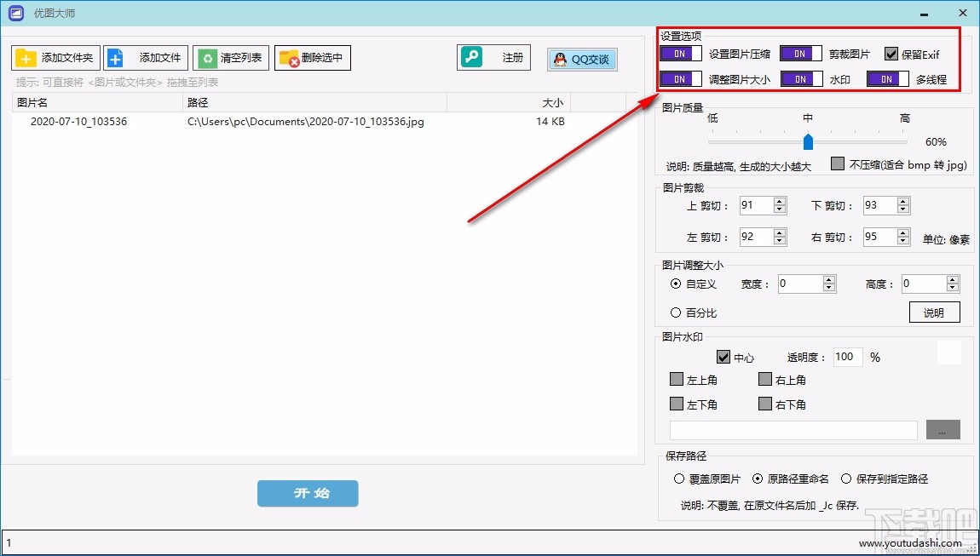The height and width of the screenshot is (556, 980).
Task: Toggle off 设置图片压缩 switch
Action: tap(680, 53)
